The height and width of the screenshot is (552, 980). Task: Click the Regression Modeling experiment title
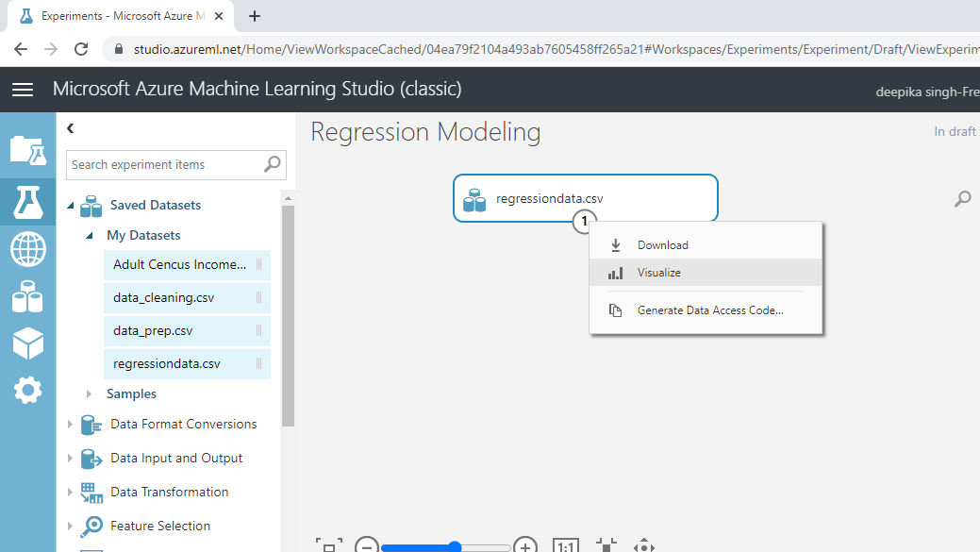click(x=425, y=132)
